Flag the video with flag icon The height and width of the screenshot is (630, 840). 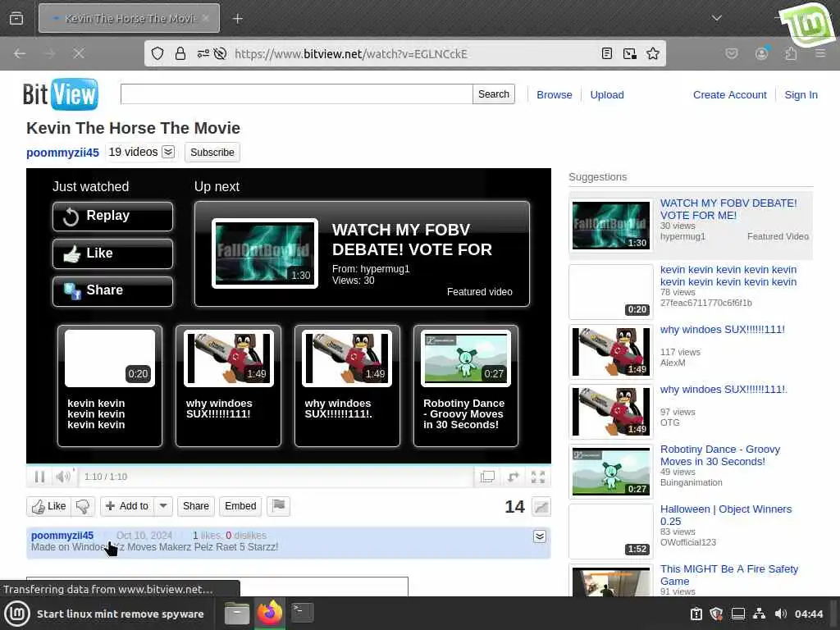279,506
